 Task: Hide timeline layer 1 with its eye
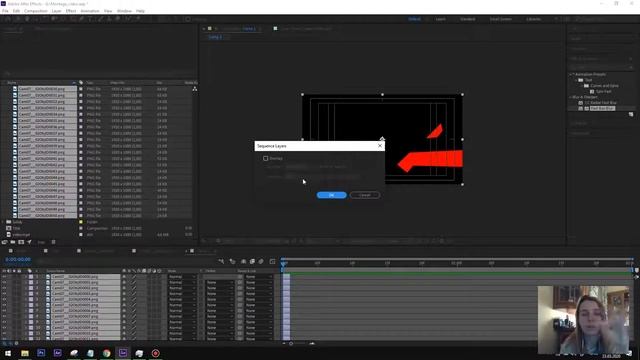tap(4, 277)
